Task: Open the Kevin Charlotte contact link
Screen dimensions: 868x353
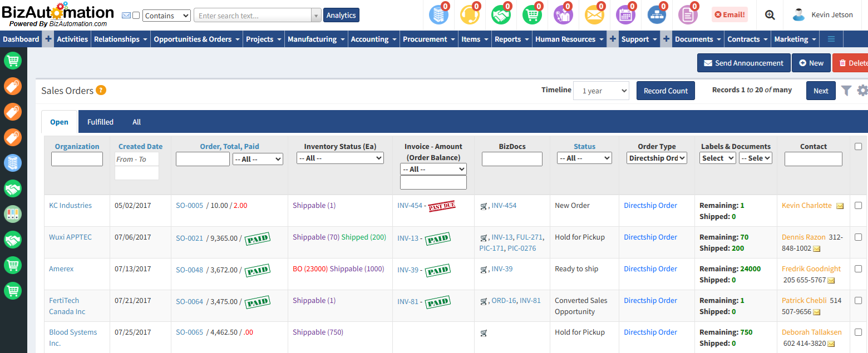Action: pyautogui.click(x=806, y=205)
